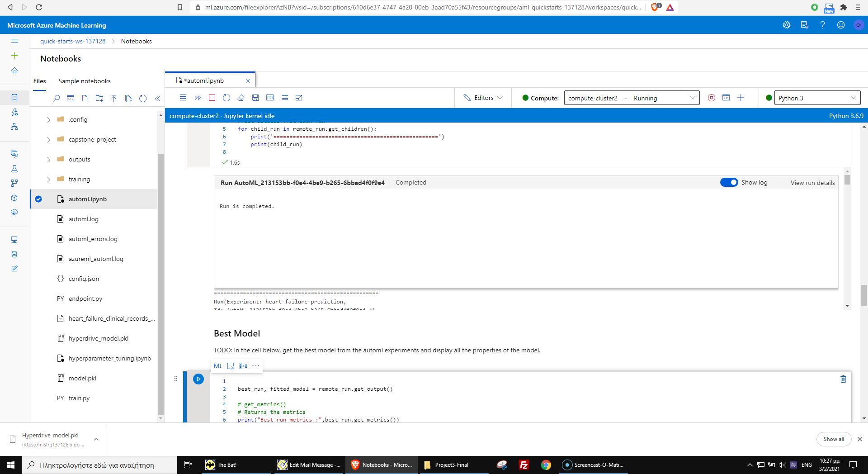Expand the left navigation hamburger menu
Viewport: 868px width, 474px height.
[14, 41]
